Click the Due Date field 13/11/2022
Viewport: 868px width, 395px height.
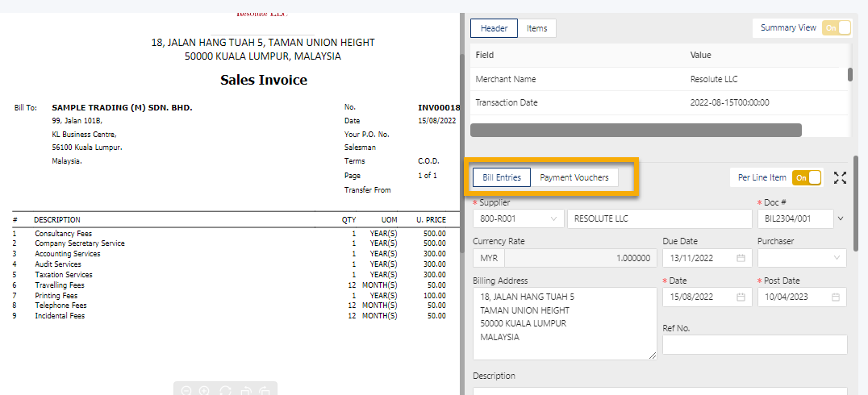point(707,258)
